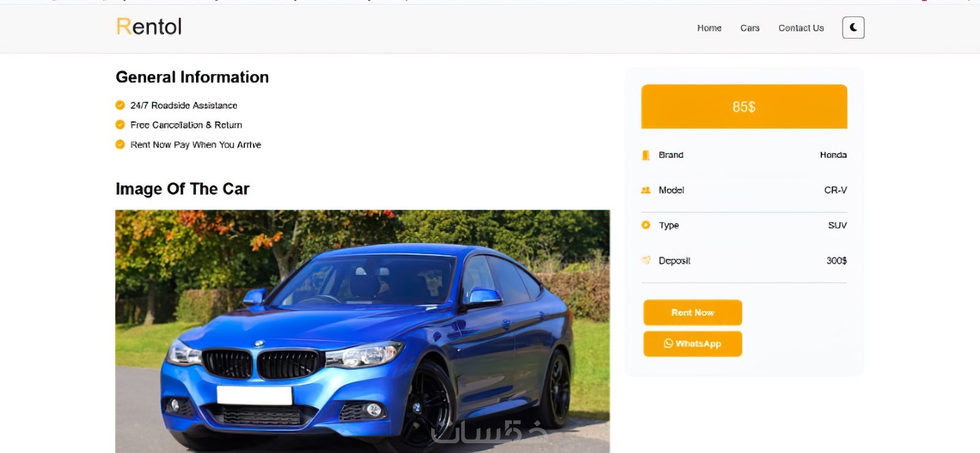The image size is (980, 453).
Task: Click the CR-V model value
Action: tap(835, 190)
